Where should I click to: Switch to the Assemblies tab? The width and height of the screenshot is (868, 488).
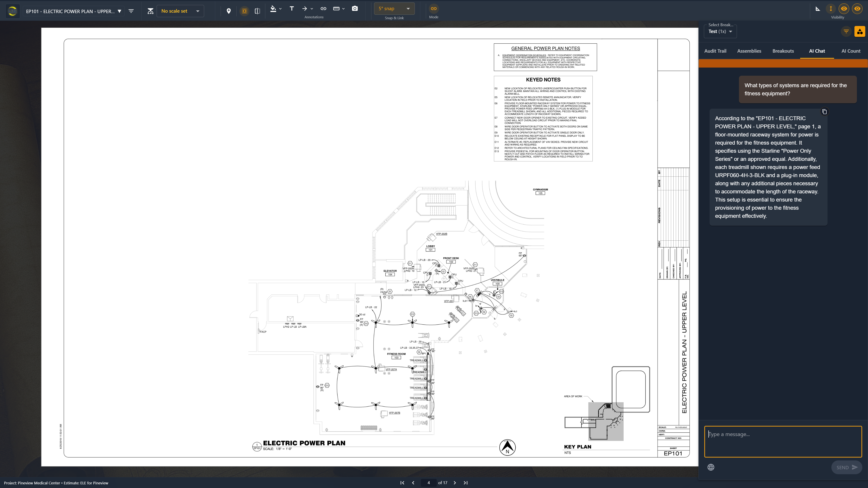749,51
